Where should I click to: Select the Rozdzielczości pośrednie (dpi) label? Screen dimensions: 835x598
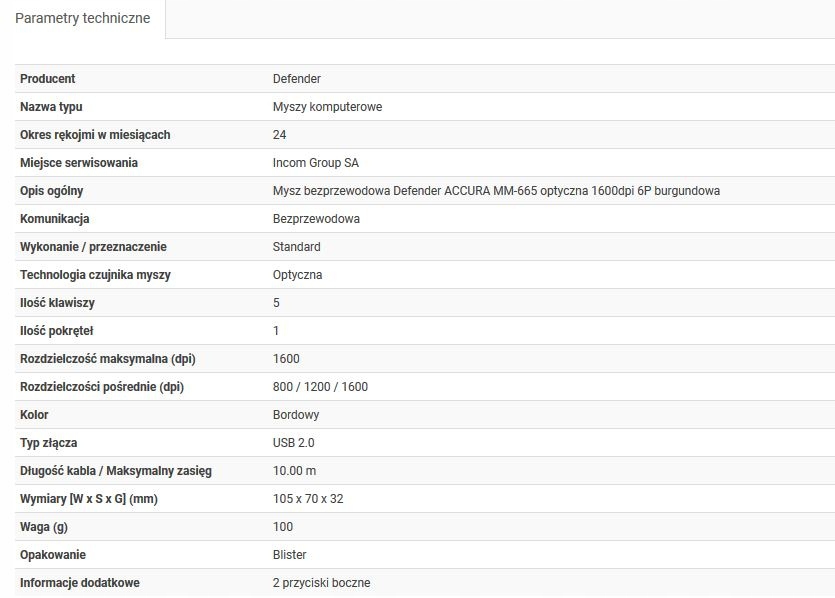(102, 387)
